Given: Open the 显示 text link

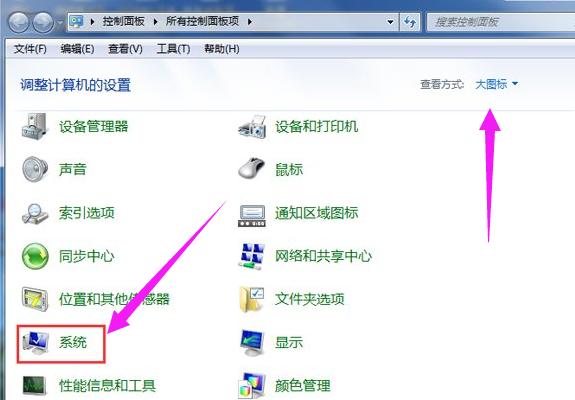Looking at the screenshot, I should coord(289,342).
